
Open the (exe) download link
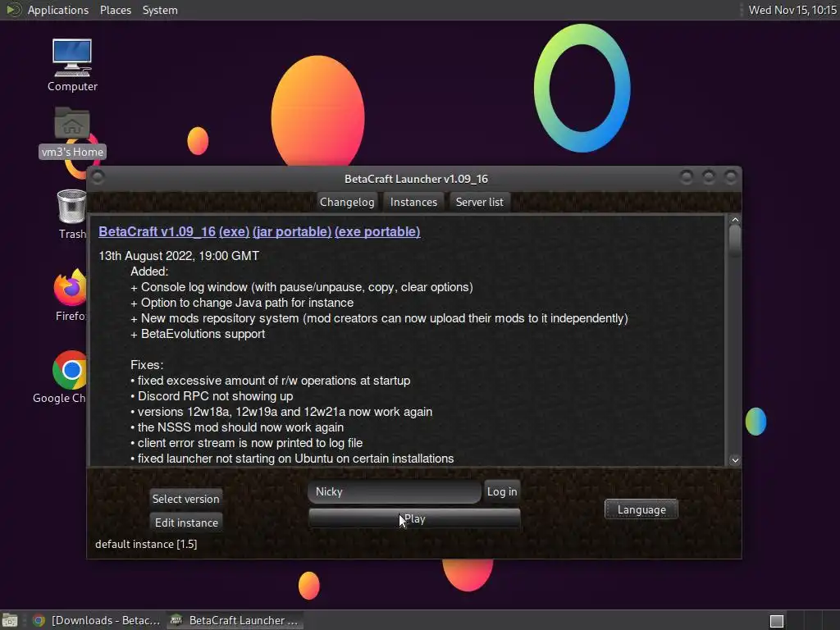coord(234,231)
